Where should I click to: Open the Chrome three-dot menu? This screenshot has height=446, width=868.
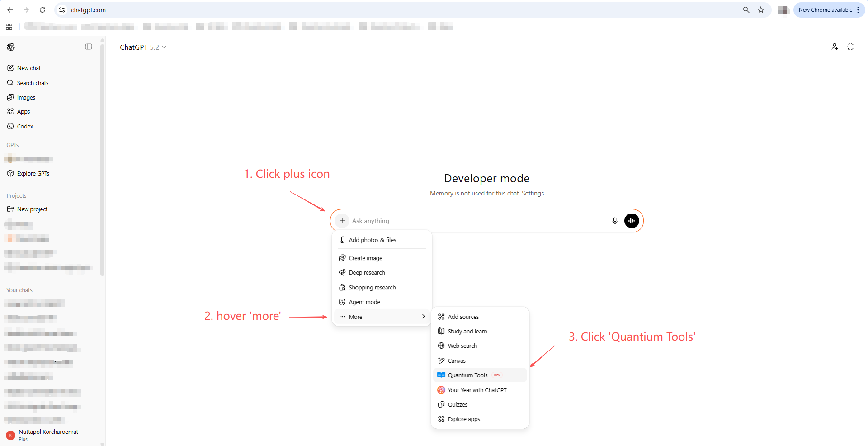(858, 10)
